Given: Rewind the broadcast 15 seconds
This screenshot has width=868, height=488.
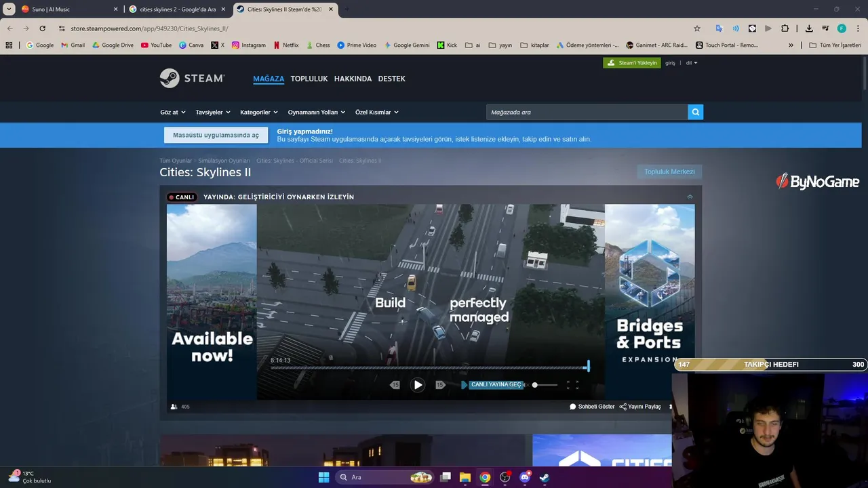Looking at the screenshot, I should [395, 385].
